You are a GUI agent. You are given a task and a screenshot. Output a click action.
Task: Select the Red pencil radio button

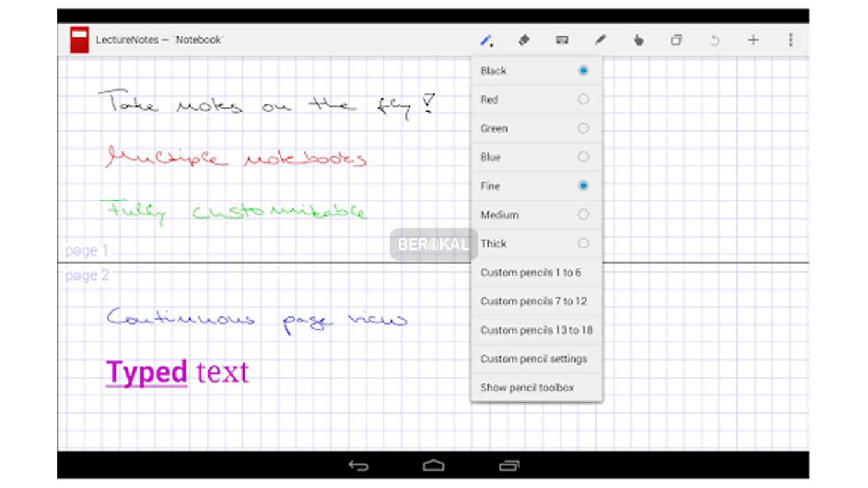coord(583,99)
